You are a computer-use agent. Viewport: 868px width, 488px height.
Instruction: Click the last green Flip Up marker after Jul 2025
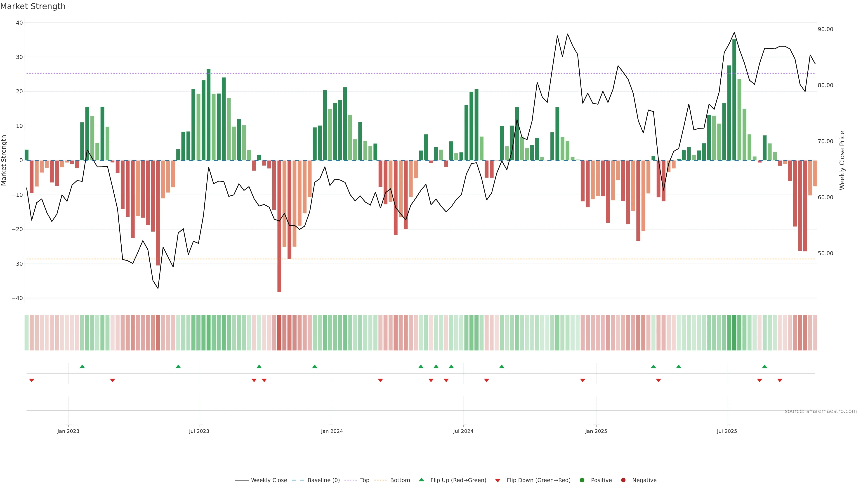pyautogui.click(x=764, y=366)
